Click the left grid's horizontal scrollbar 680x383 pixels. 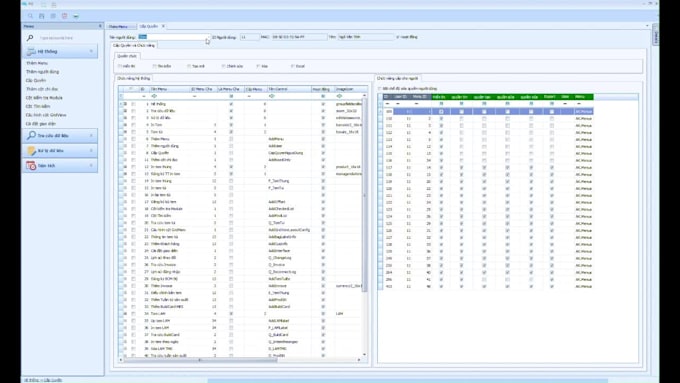coord(200,360)
